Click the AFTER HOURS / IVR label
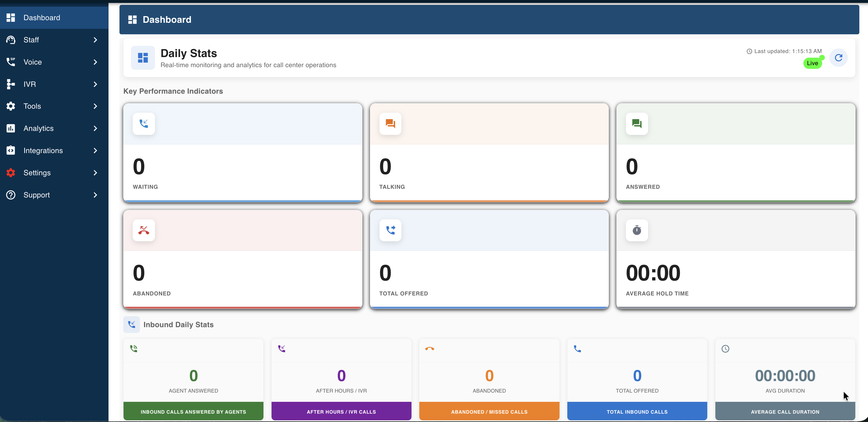 coord(341,391)
